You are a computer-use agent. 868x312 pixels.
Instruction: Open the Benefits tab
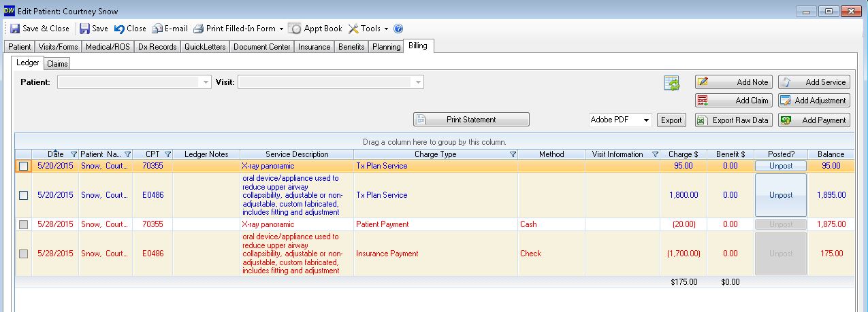pyautogui.click(x=351, y=47)
